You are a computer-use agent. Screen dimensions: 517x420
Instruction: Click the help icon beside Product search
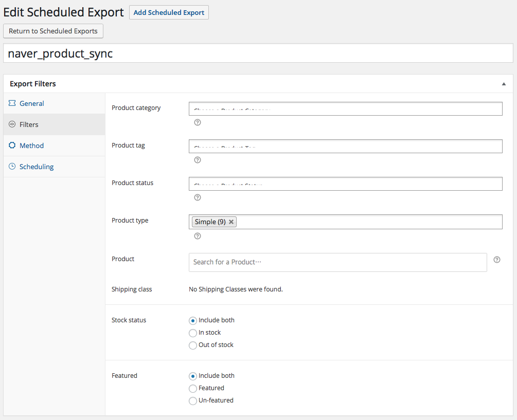tap(497, 260)
